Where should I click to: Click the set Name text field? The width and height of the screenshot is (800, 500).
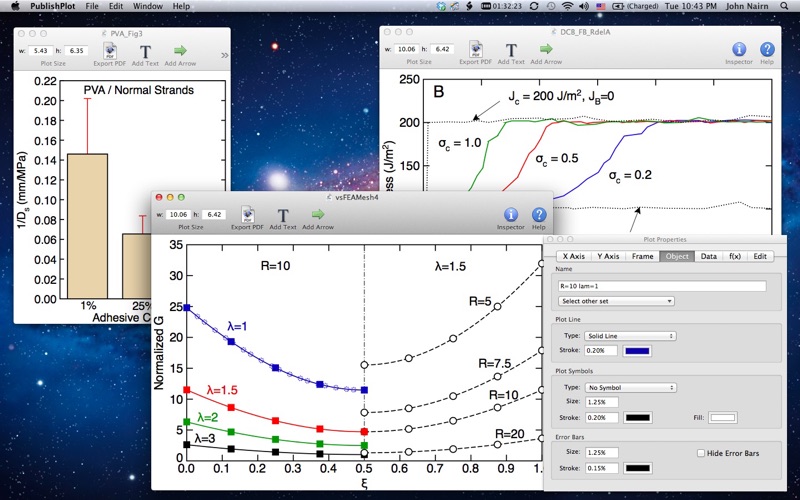pyautogui.click(x=662, y=286)
